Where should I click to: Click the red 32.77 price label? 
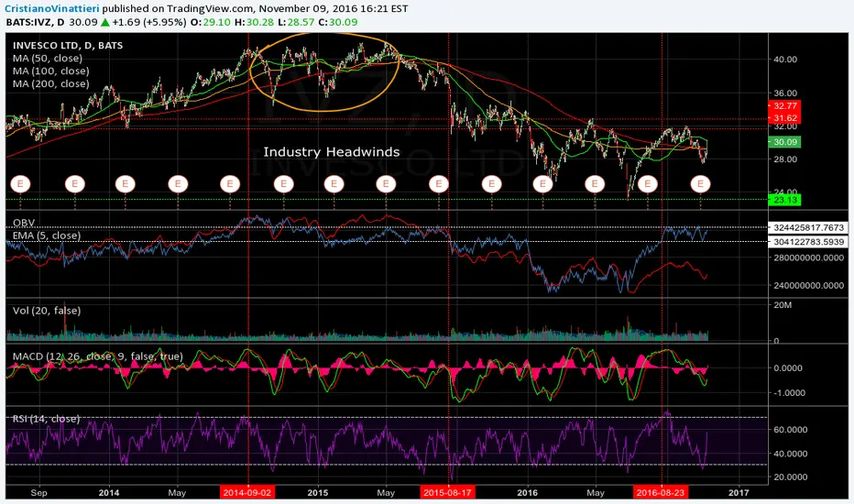785,106
